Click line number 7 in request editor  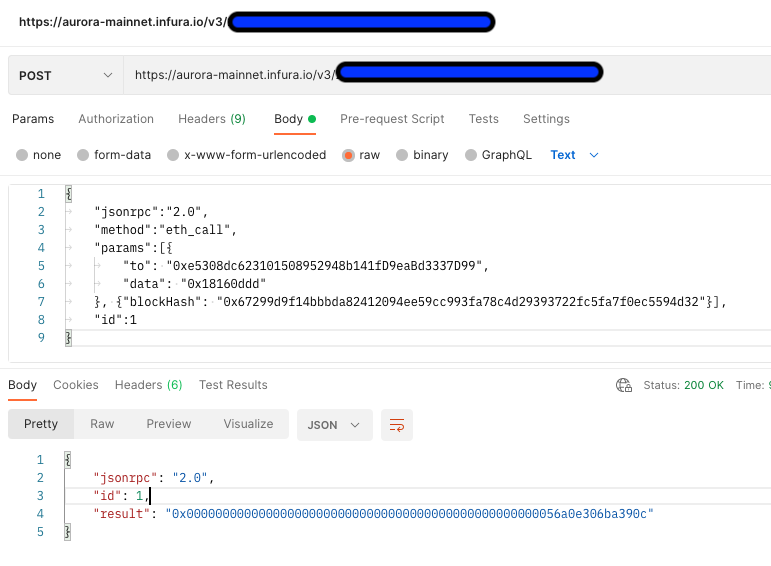pos(41,302)
